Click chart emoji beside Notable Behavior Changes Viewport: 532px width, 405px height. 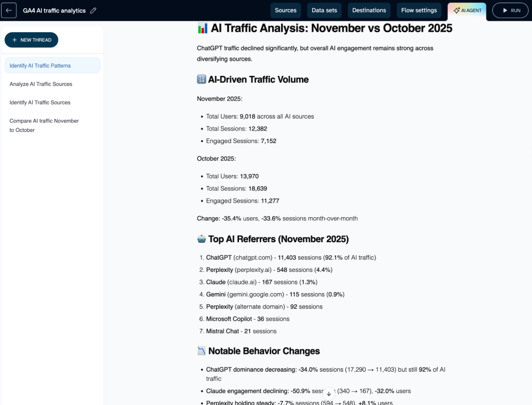202,351
